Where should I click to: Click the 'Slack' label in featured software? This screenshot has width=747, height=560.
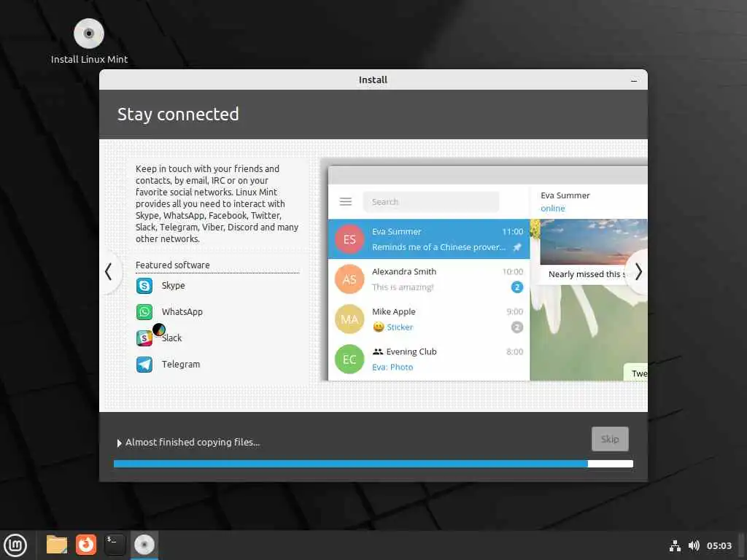(172, 338)
